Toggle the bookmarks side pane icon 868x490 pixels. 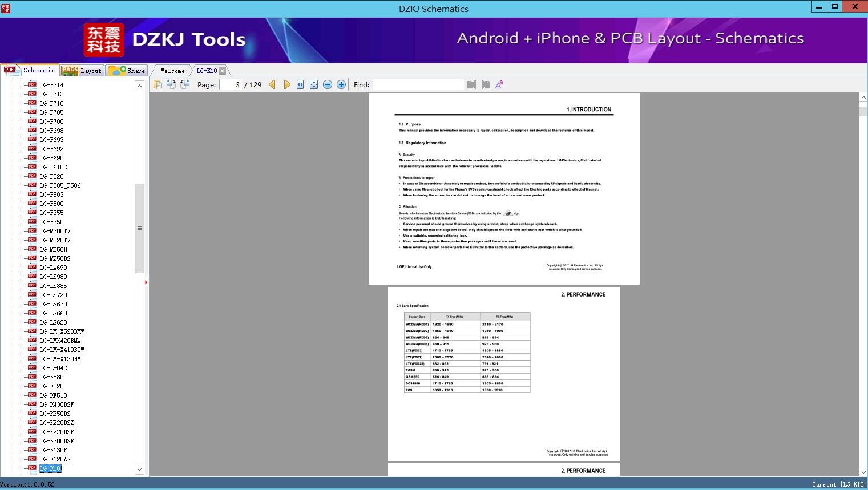pos(158,84)
